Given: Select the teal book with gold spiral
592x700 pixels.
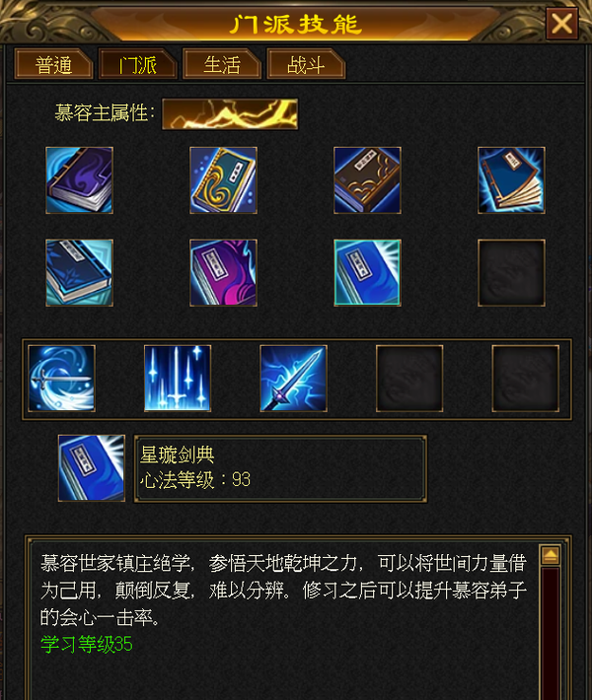Looking at the screenshot, I should 223,180.
